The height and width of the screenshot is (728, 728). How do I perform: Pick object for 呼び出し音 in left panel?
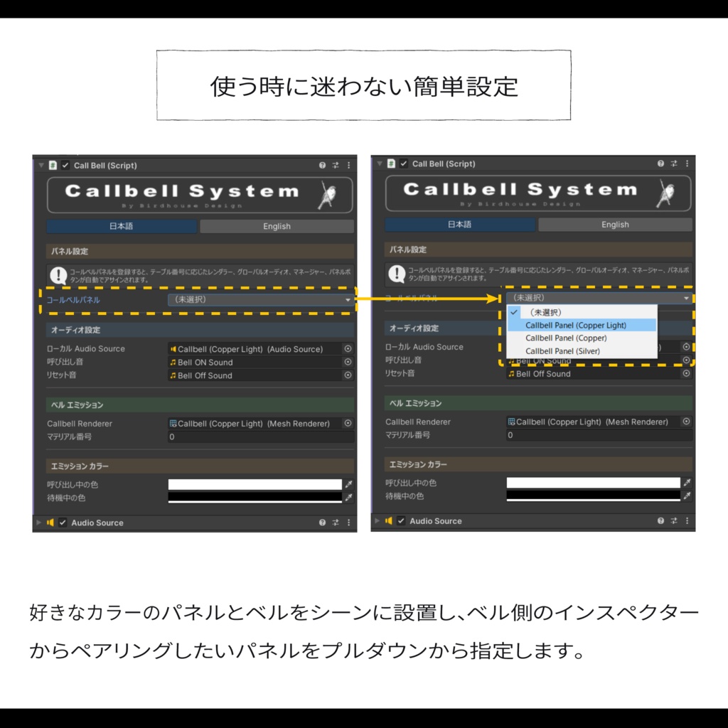[x=348, y=362]
